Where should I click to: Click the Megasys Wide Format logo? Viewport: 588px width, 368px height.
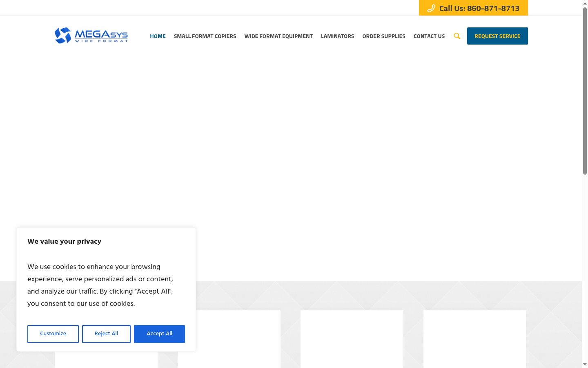pos(91,36)
